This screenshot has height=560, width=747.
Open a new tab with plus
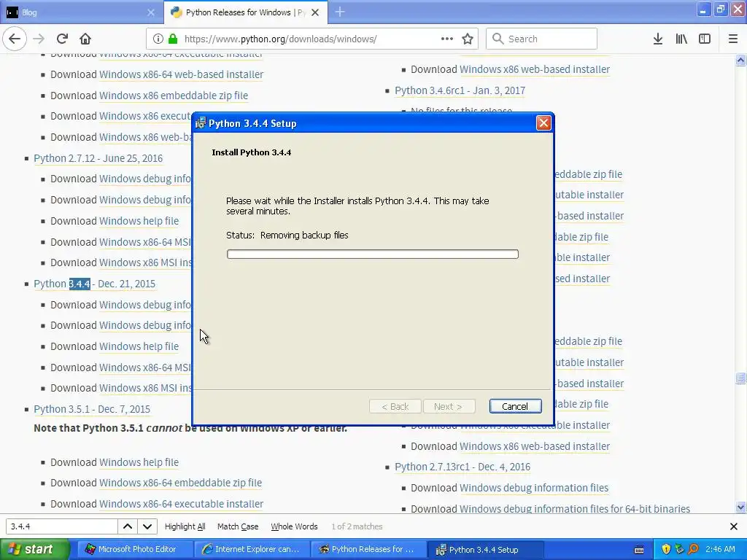340,12
